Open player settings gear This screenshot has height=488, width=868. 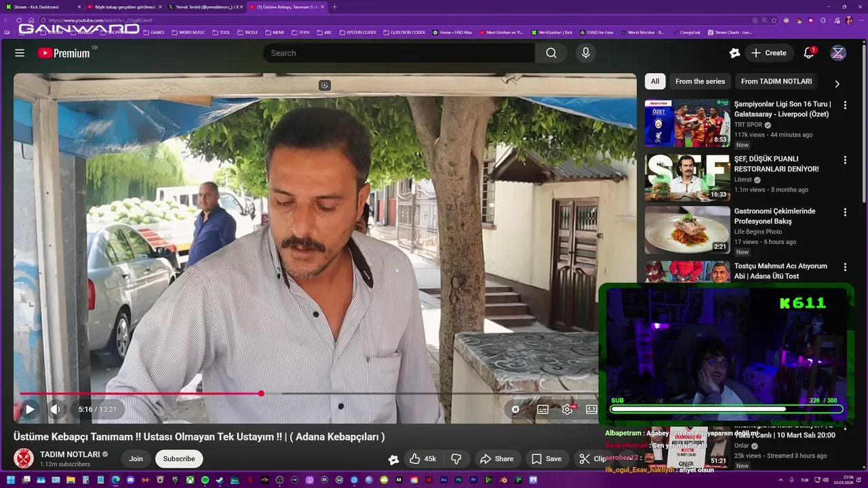(x=568, y=409)
